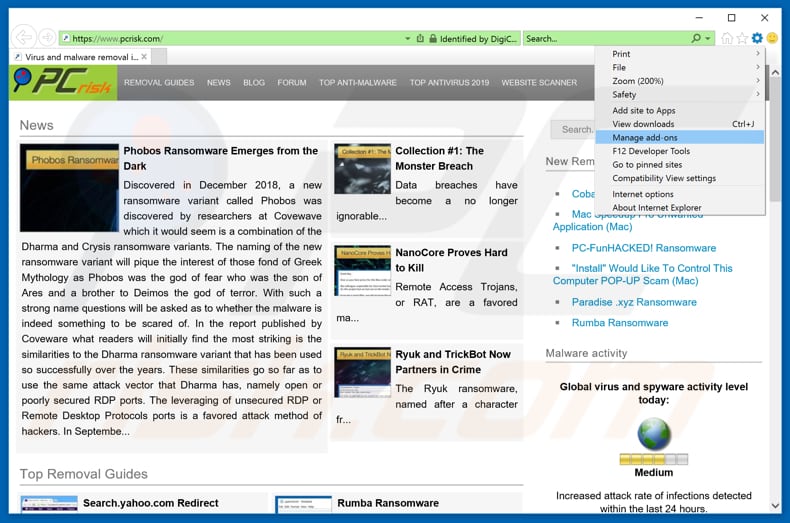This screenshot has height=523, width=790.
Task: Open Favorites via the star icon
Action: tap(742, 38)
